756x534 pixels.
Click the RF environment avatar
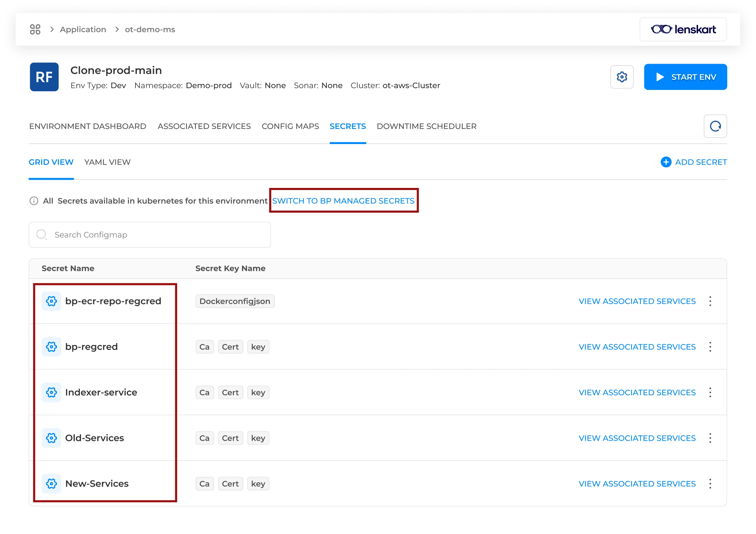click(44, 77)
